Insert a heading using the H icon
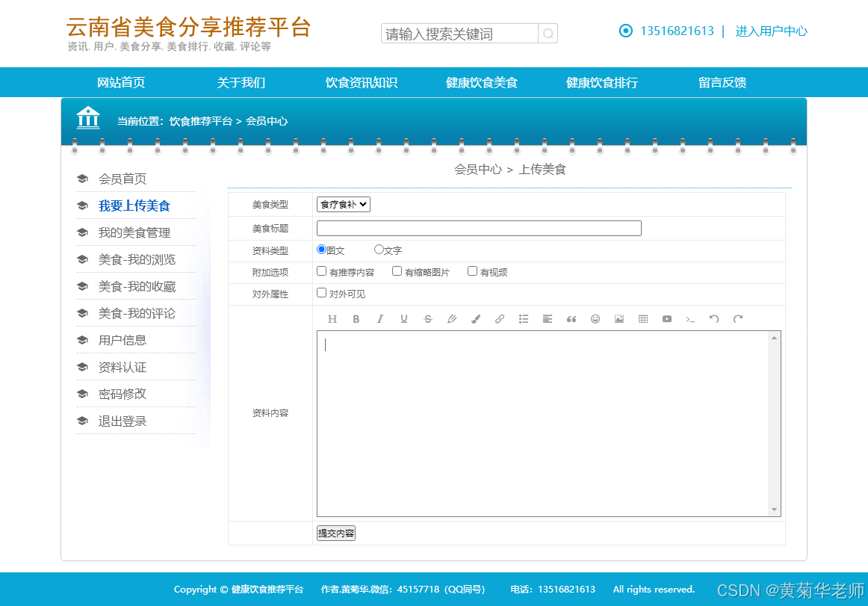The height and width of the screenshot is (606, 868). point(332,319)
